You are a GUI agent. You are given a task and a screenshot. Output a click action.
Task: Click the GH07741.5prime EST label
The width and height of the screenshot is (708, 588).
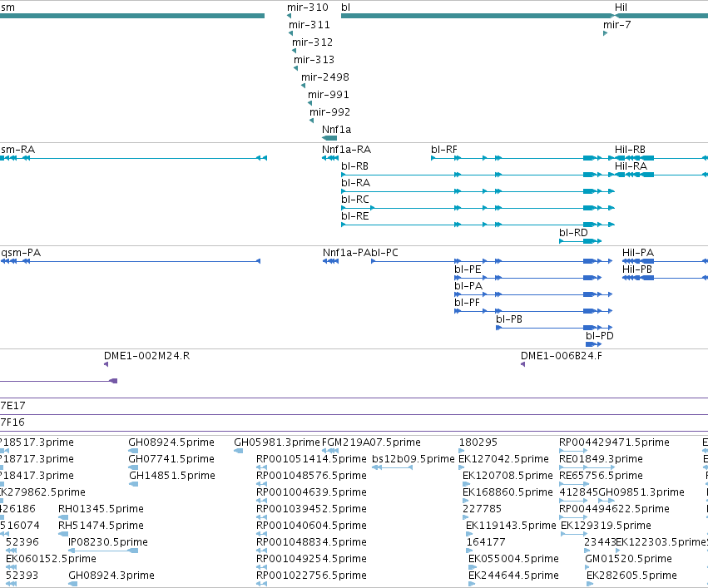pos(171,459)
